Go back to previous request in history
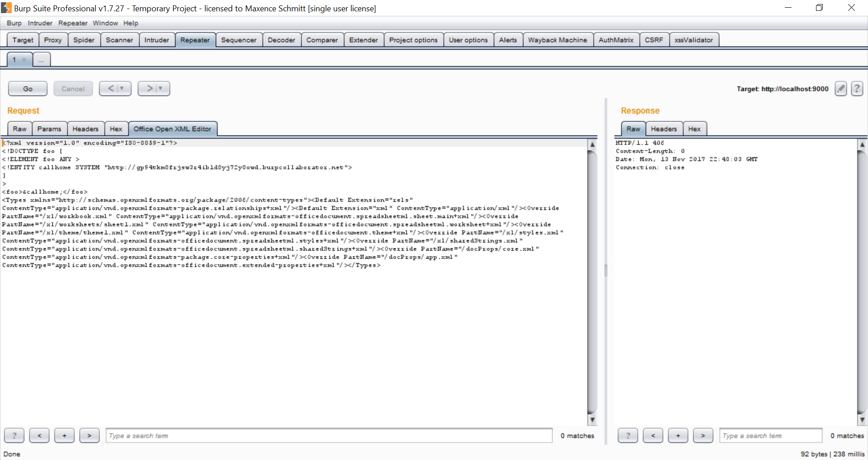 115,89
